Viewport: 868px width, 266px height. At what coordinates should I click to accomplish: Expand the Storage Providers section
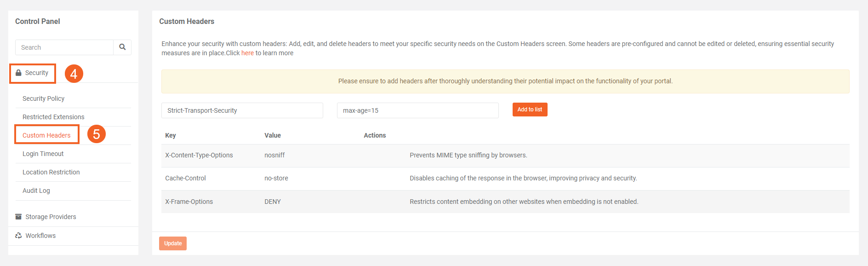click(x=51, y=217)
